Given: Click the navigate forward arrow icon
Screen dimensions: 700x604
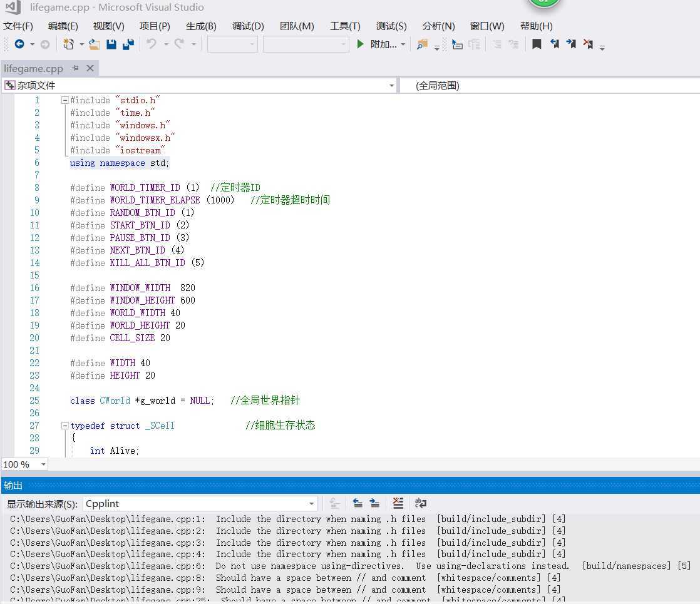Looking at the screenshot, I should (44, 44).
